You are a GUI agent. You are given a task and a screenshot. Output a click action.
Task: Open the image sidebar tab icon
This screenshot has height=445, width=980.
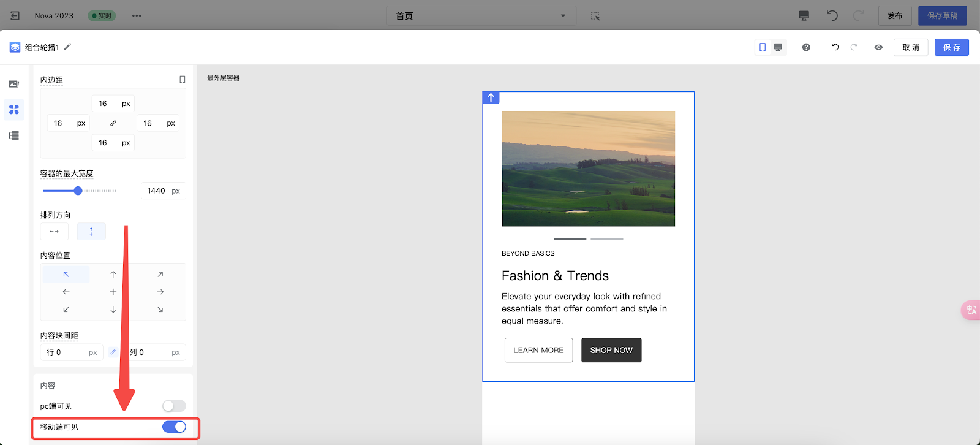coord(14,84)
